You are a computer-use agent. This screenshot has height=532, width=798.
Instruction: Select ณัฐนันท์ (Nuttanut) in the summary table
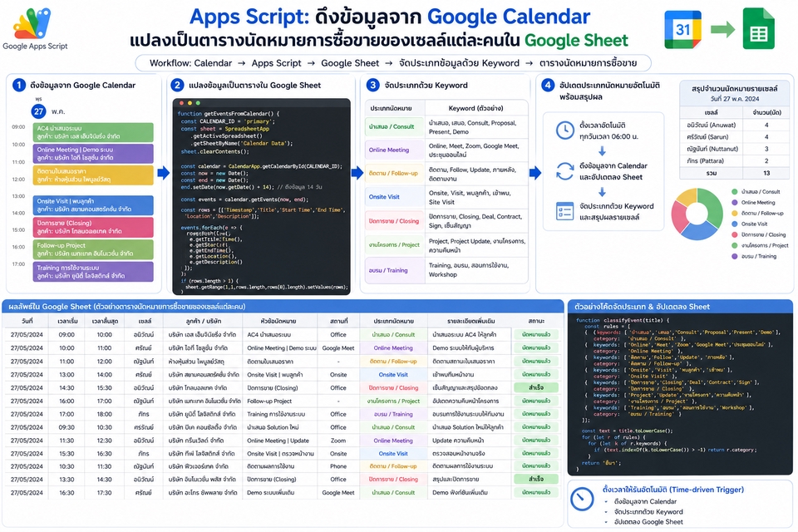pos(712,149)
